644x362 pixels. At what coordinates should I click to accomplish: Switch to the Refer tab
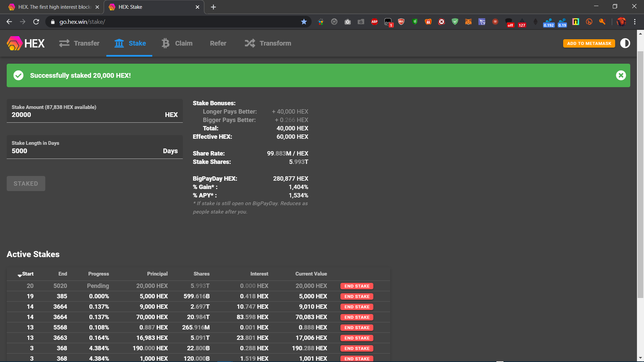218,43
